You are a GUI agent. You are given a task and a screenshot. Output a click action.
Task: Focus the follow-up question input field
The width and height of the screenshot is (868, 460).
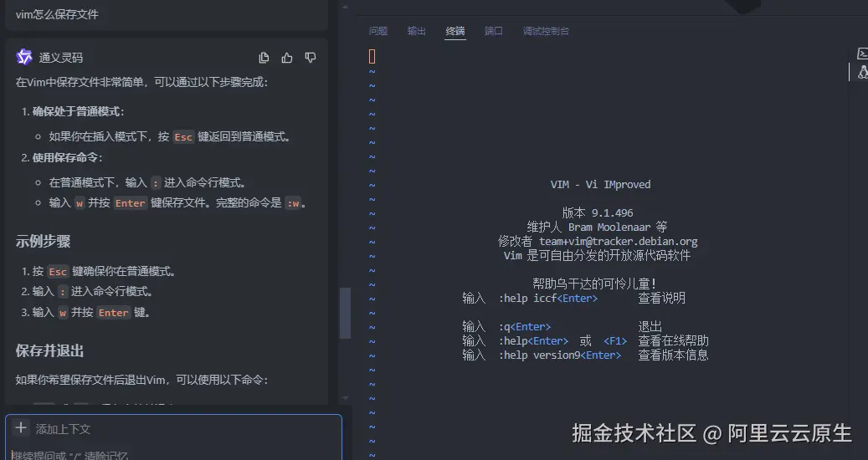(174, 455)
